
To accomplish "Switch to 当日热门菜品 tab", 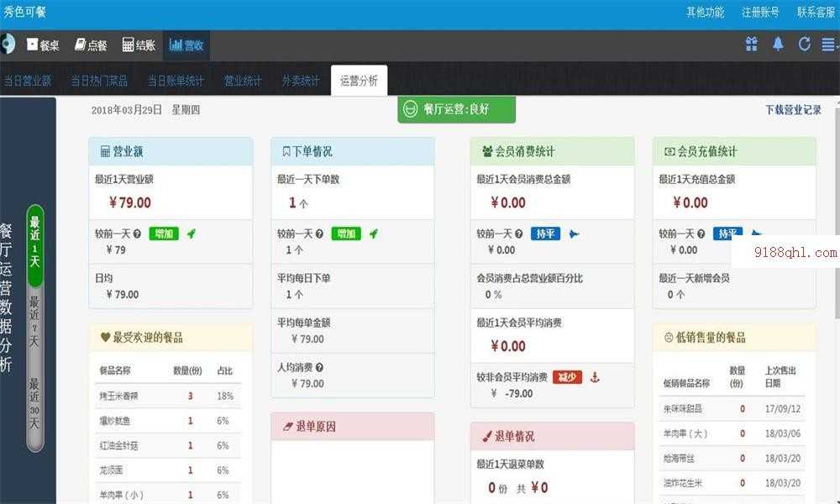I will [x=100, y=81].
